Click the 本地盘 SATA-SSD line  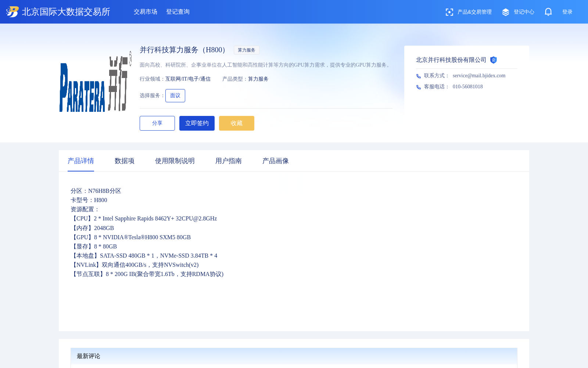pos(144,256)
